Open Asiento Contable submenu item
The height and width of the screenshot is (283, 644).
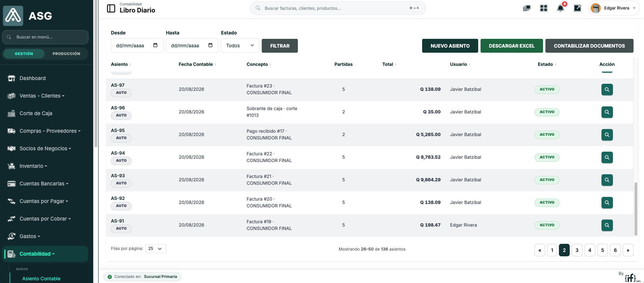(41, 279)
